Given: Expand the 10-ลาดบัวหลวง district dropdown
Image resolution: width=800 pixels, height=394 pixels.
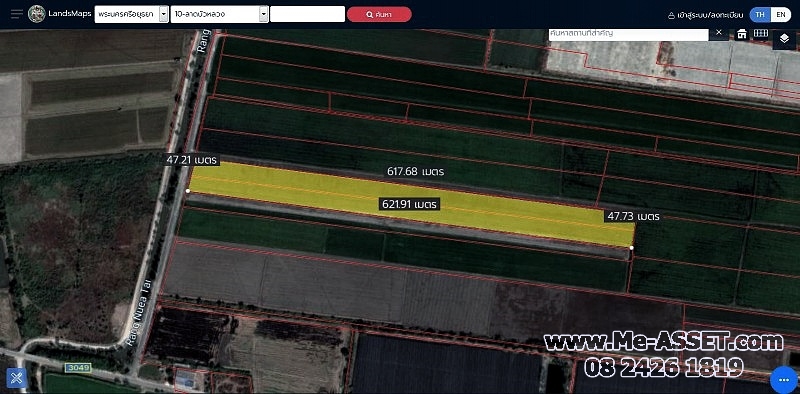Looking at the screenshot, I should click(263, 14).
